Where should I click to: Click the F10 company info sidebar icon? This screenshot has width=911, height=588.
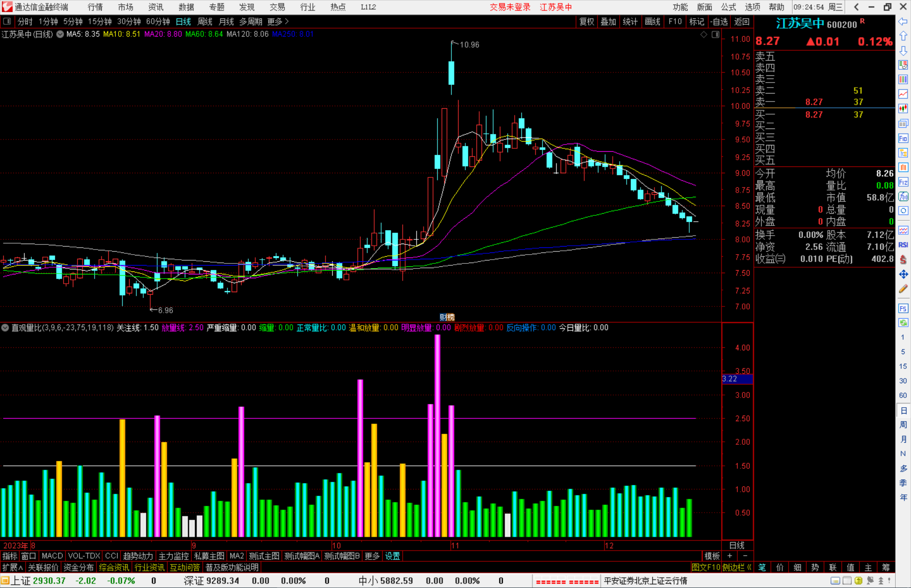point(903,138)
